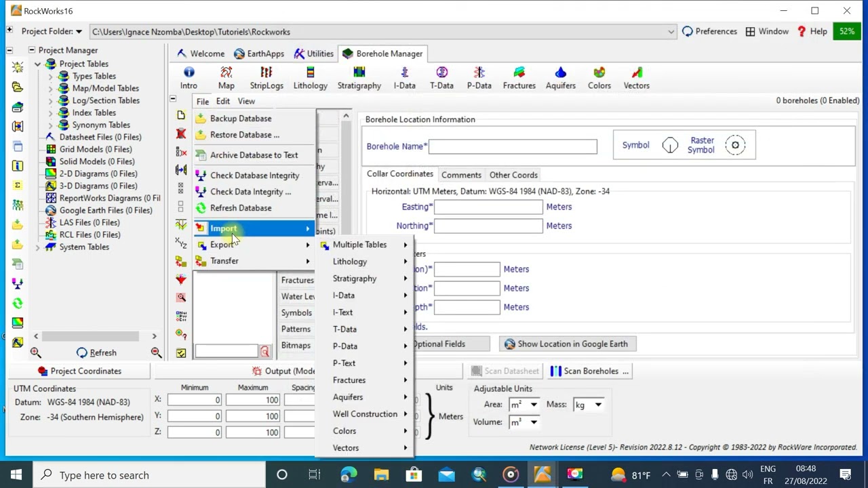Screen dimensions: 868x488
Task: Click the Project Coordinates button
Action: click(x=79, y=371)
